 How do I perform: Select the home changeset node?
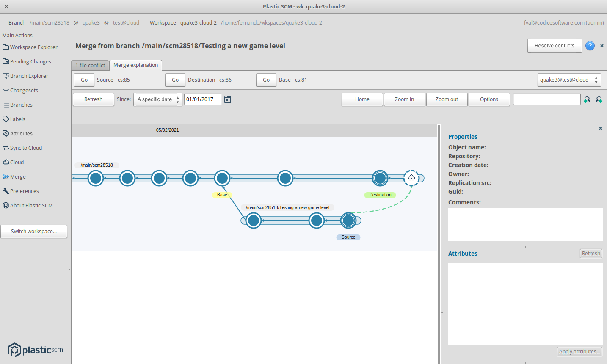click(411, 178)
